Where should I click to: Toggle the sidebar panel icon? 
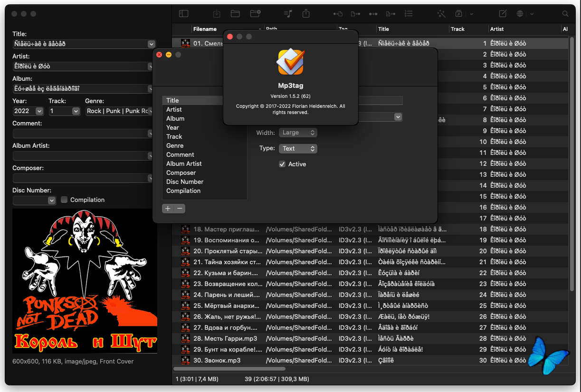click(184, 14)
